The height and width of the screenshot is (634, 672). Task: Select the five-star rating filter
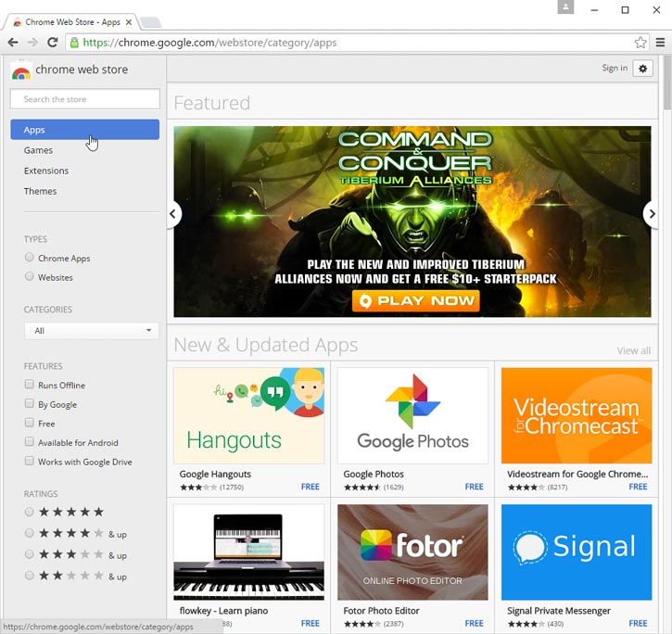(x=30, y=512)
